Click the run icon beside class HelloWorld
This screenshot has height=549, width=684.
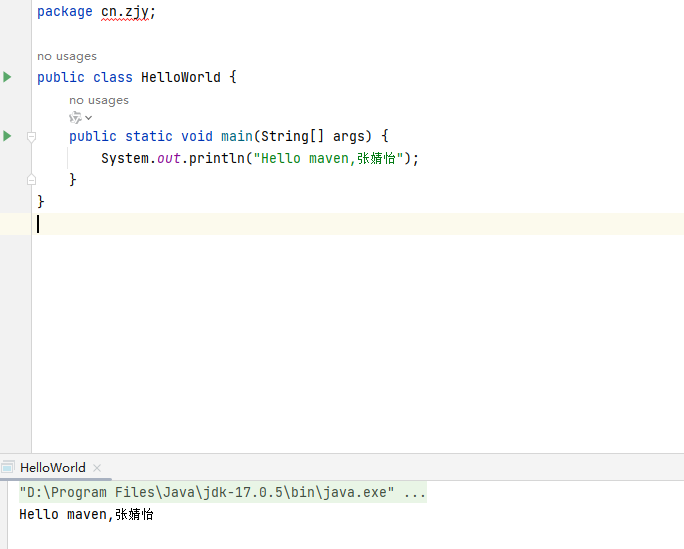7,77
